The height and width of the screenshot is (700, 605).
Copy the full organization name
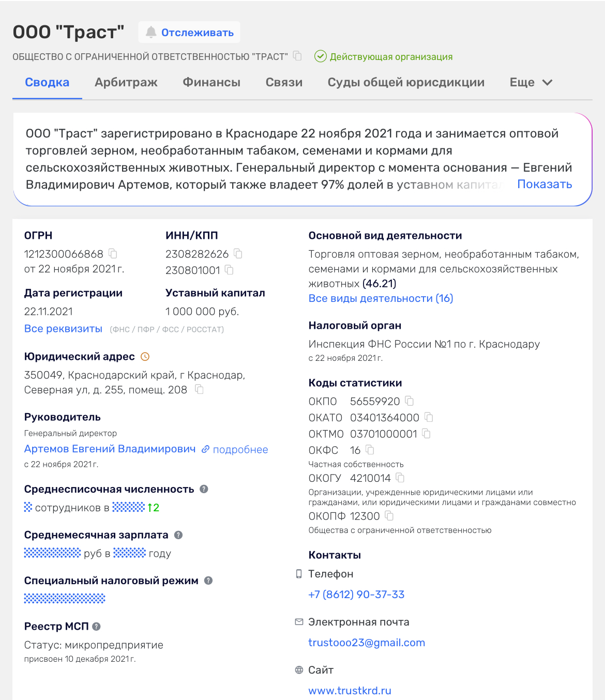tap(297, 56)
